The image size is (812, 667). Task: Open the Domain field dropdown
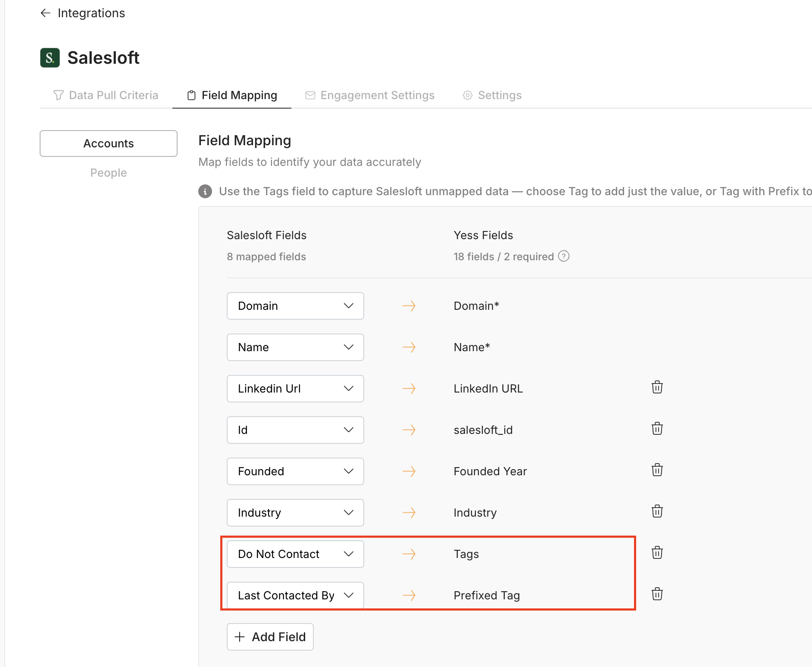(x=295, y=306)
